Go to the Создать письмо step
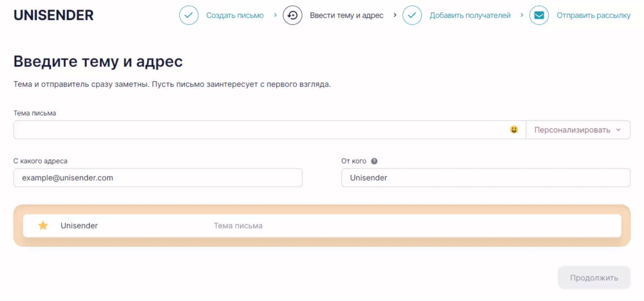 (235, 15)
